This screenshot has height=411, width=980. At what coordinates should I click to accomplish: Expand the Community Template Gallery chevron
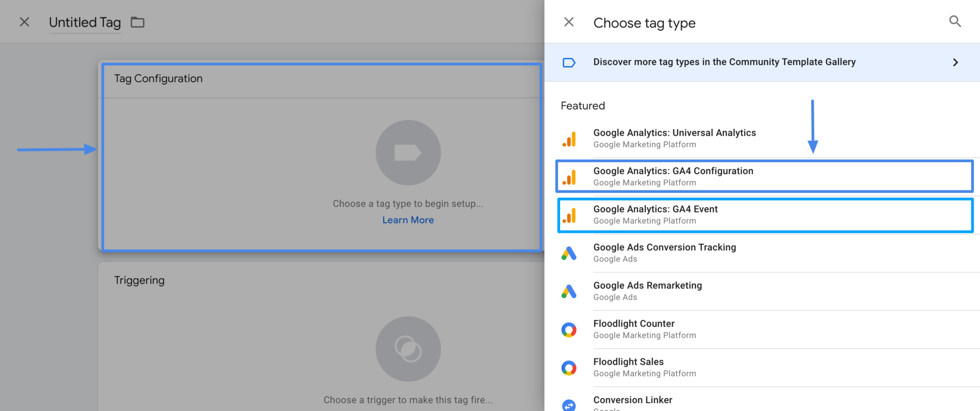click(x=955, y=62)
